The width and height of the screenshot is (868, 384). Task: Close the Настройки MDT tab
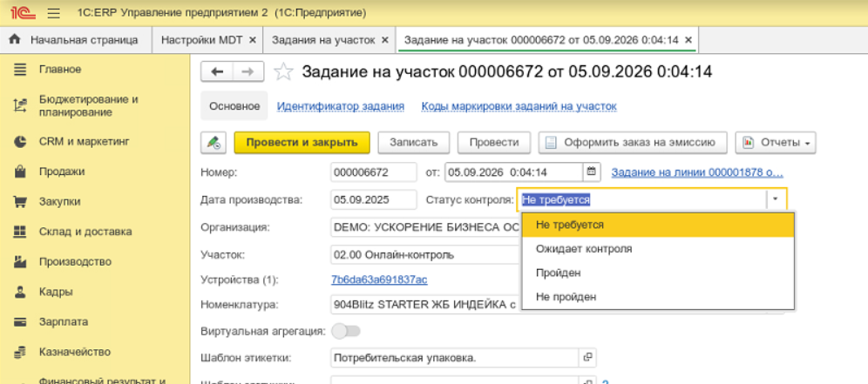253,40
